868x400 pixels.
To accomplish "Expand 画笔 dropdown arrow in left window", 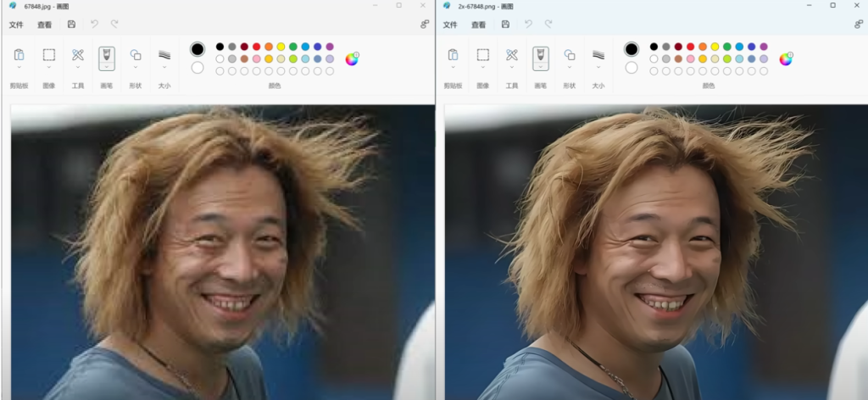I will tap(106, 67).
